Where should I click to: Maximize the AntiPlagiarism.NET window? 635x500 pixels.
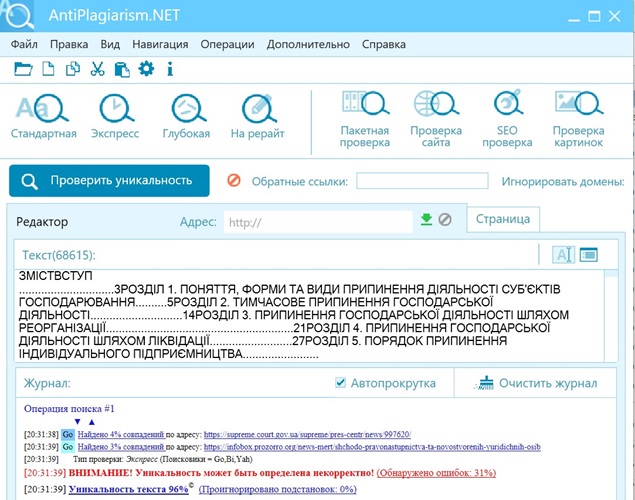coord(594,16)
